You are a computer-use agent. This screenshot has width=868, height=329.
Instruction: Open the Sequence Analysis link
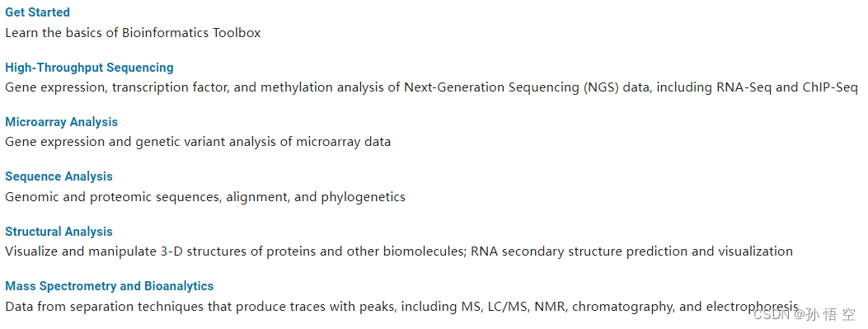click(x=59, y=176)
